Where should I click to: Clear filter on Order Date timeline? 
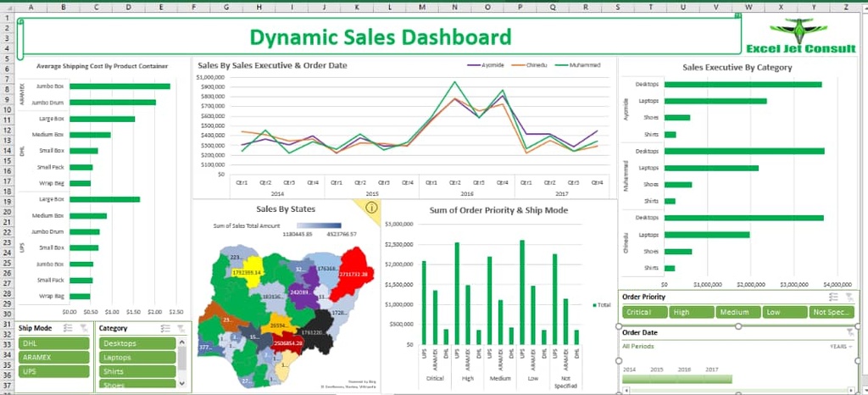(850, 332)
